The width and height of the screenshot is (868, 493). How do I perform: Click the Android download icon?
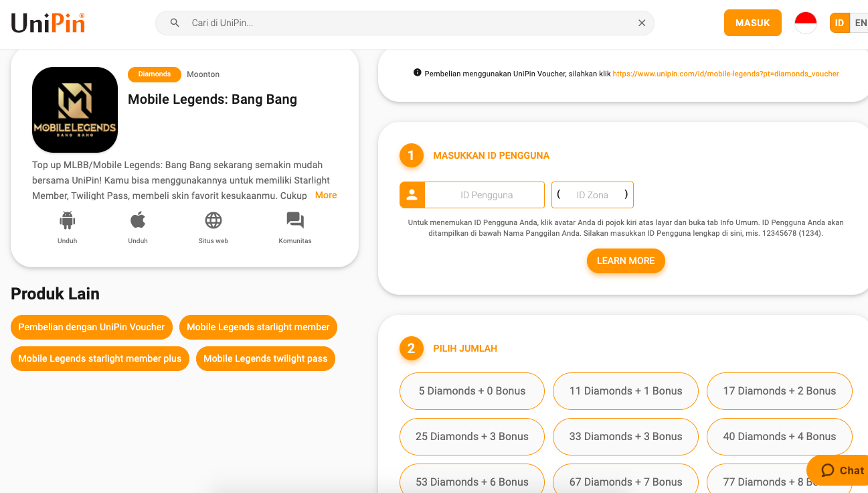pos(67,220)
